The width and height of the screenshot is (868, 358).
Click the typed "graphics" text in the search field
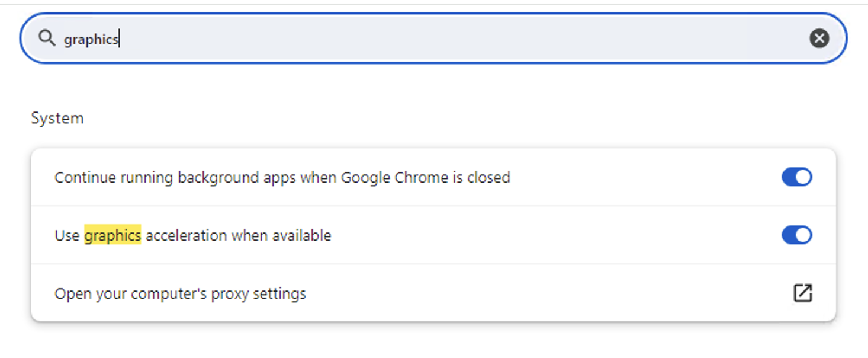91,39
